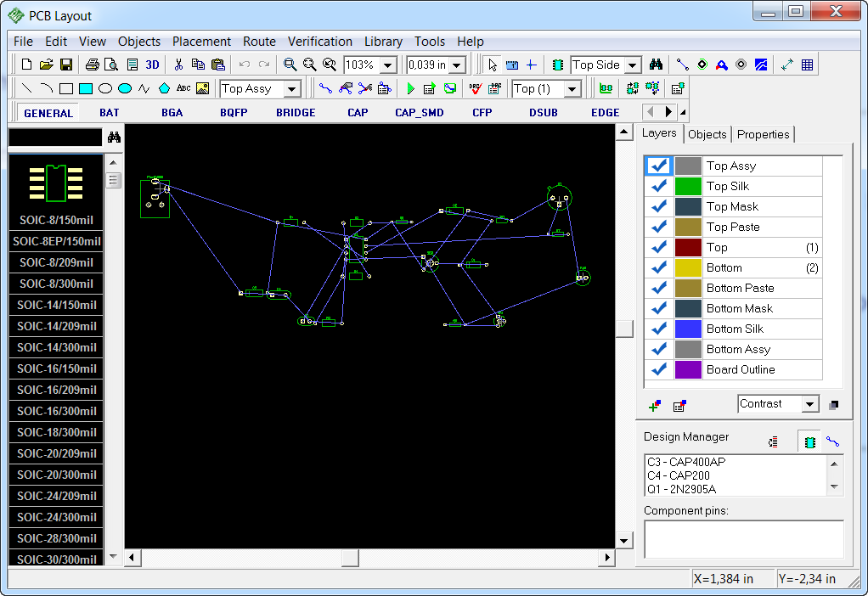Click the add layer plus icon

pos(654,406)
